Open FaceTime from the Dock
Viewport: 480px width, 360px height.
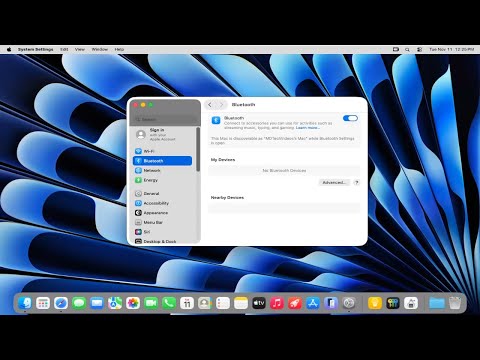click(151, 303)
